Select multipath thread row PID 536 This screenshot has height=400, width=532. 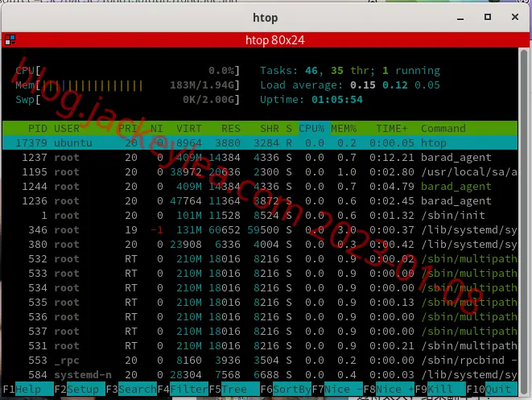[260, 317]
